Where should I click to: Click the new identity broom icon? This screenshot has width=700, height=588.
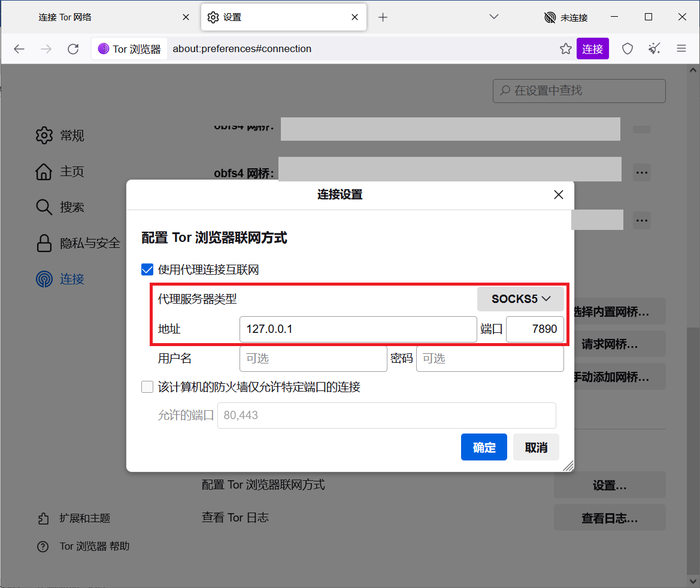654,49
